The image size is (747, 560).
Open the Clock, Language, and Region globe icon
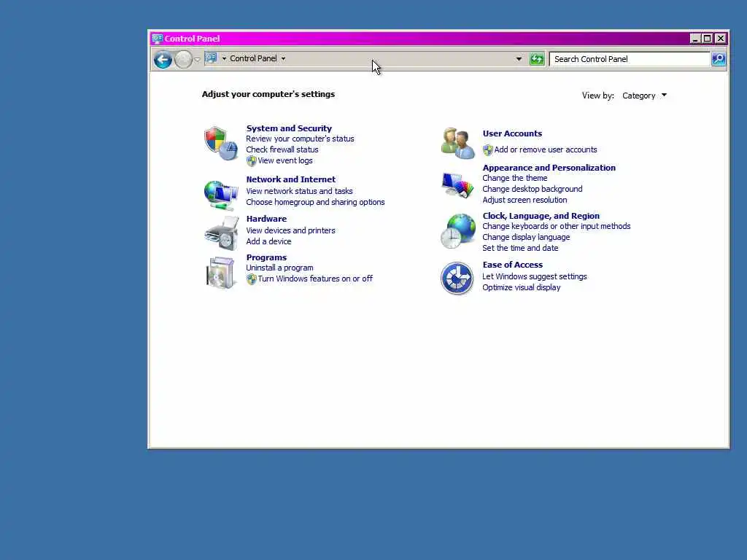pos(458,231)
